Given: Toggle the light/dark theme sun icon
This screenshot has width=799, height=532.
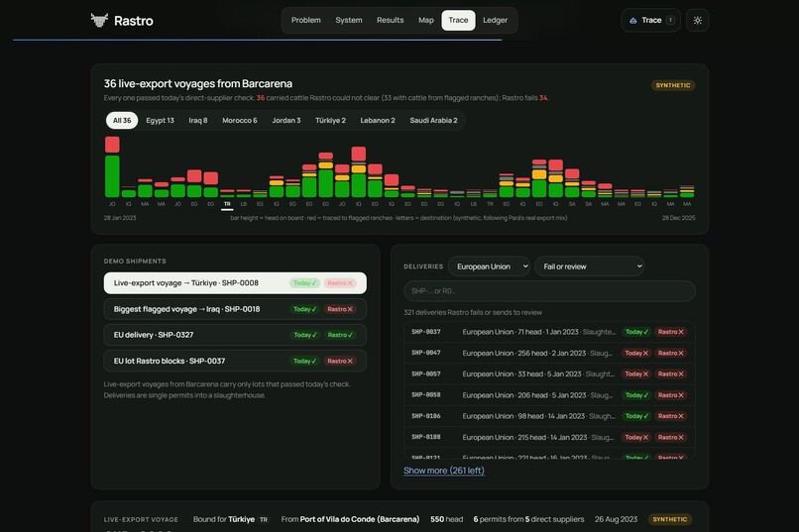Looking at the screenshot, I should (x=697, y=21).
